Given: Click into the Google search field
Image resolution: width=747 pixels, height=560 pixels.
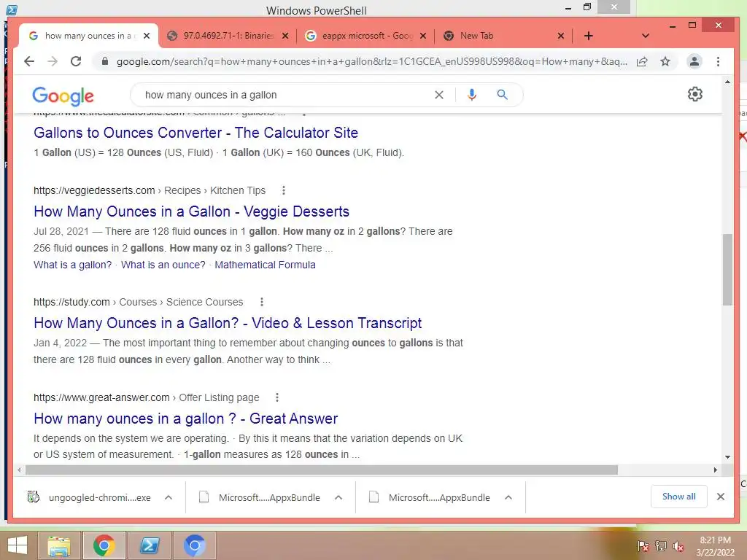Looking at the screenshot, I should 286,95.
